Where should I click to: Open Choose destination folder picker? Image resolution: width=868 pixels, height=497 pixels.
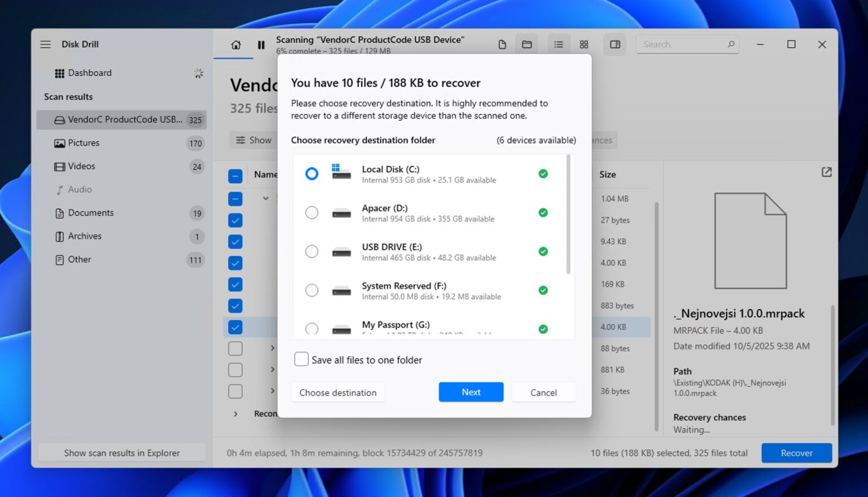(x=337, y=392)
